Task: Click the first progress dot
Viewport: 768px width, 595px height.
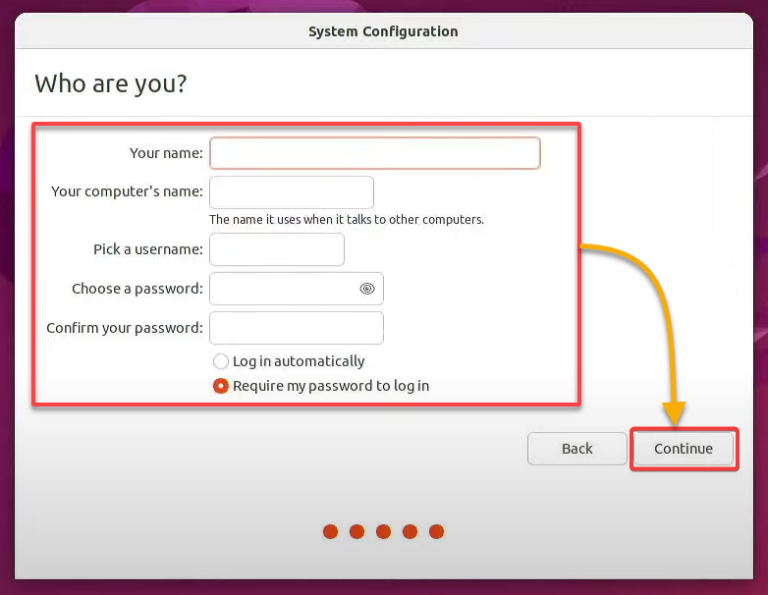Action: click(331, 532)
